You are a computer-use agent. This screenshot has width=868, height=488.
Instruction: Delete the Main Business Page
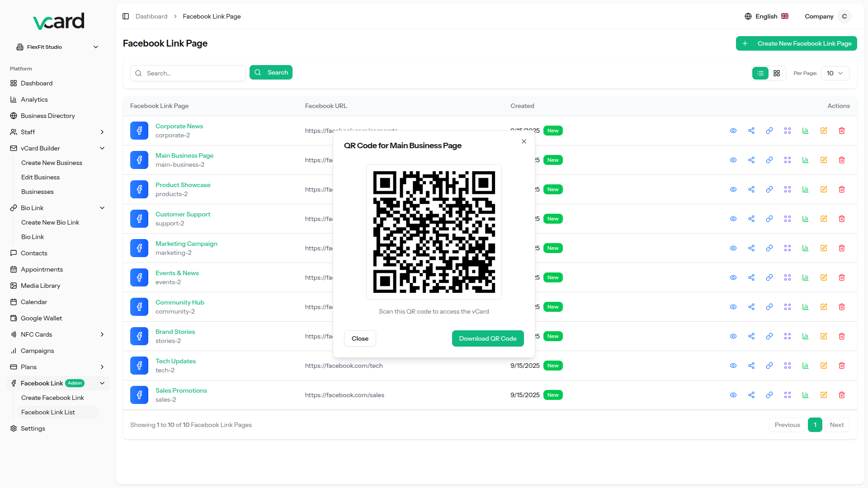[x=842, y=160]
